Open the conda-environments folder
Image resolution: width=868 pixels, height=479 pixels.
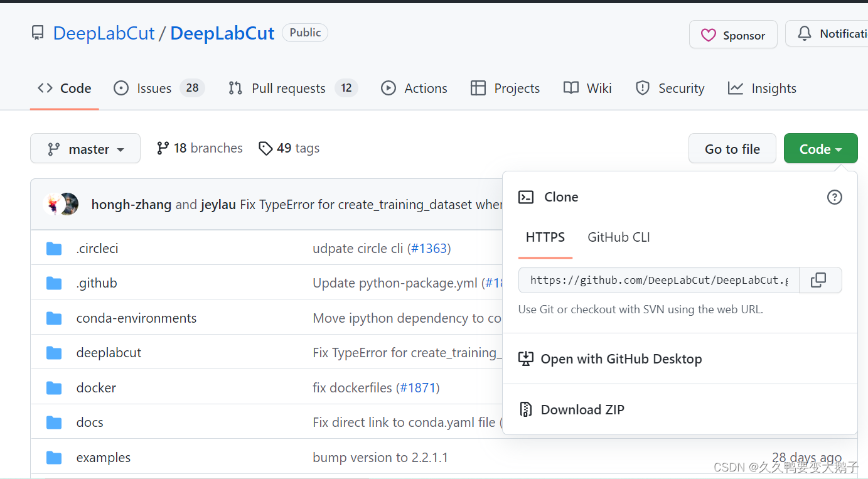pyautogui.click(x=136, y=318)
